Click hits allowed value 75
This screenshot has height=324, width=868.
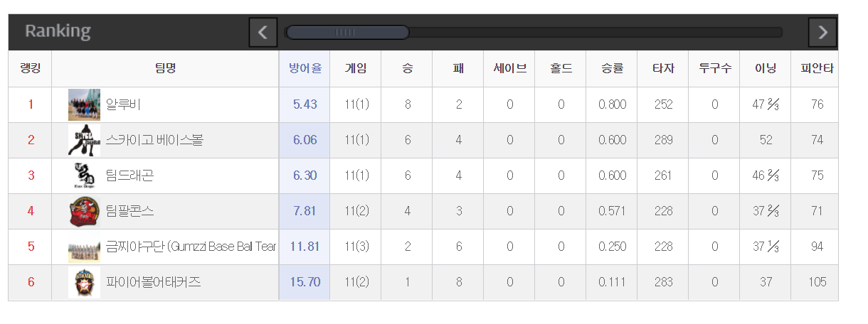tap(817, 175)
